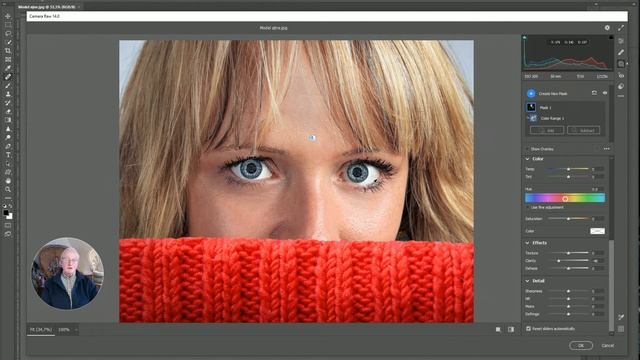Click the Photoshop foreground color swatch

pyautogui.click(x=6, y=213)
